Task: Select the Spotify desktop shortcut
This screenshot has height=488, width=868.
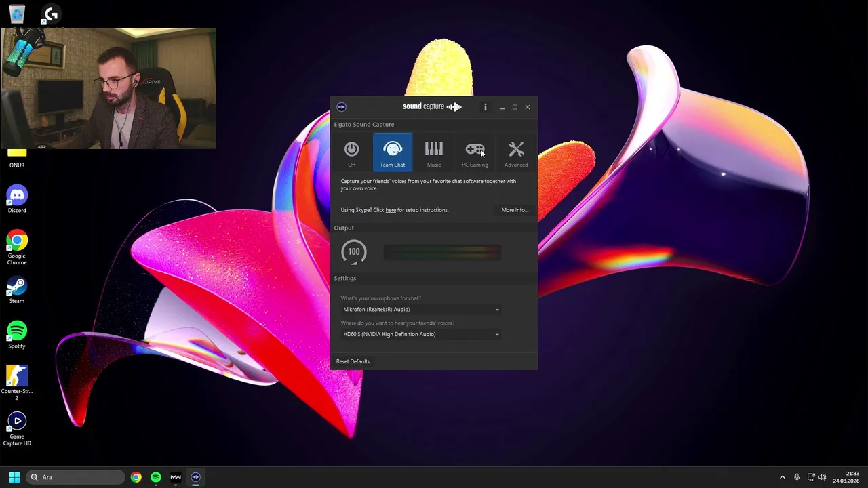Action: click(17, 335)
